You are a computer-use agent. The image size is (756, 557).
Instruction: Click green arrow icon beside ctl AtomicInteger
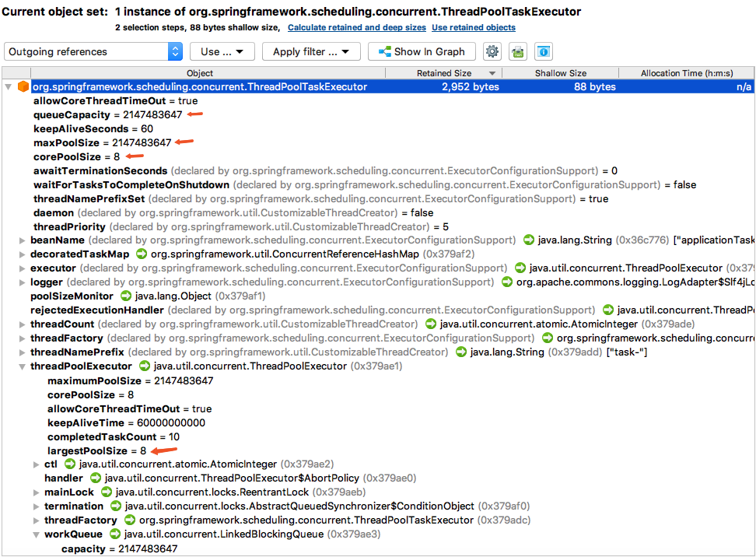click(70, 464)
